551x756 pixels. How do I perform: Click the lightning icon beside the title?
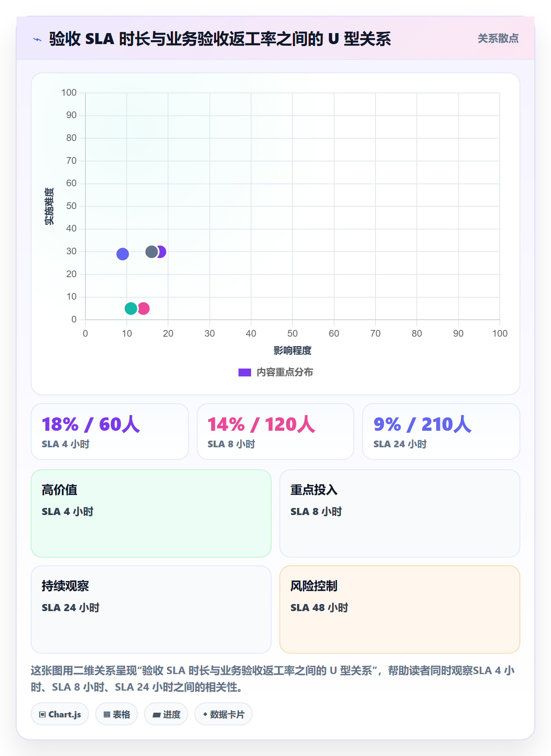37,39
